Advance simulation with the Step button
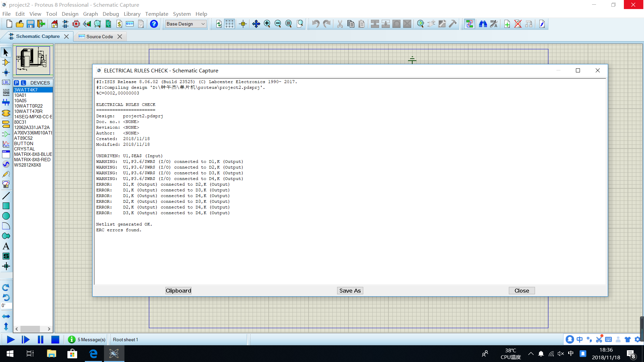Image resolution: width=644 pixels, height=362 pixels. coord(25,340)
